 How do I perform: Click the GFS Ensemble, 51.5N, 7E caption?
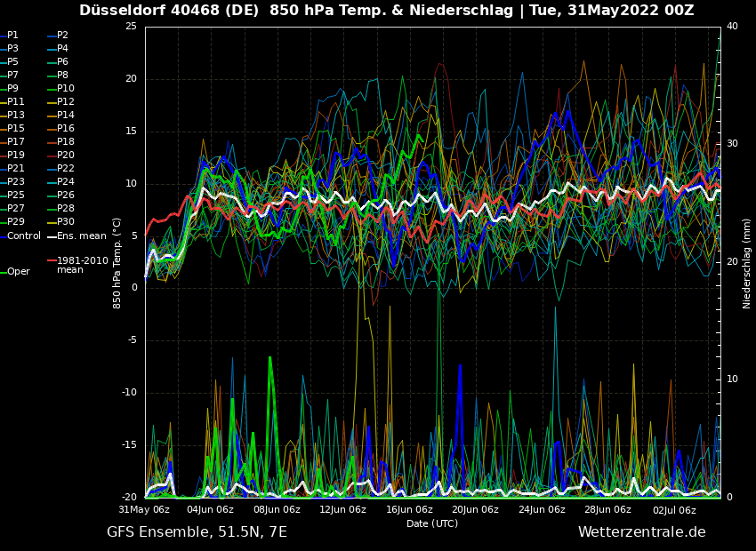tap(197, 531)
